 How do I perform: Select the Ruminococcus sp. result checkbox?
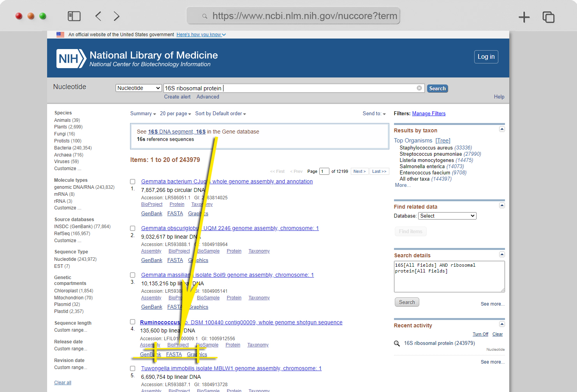click(132, 322)
